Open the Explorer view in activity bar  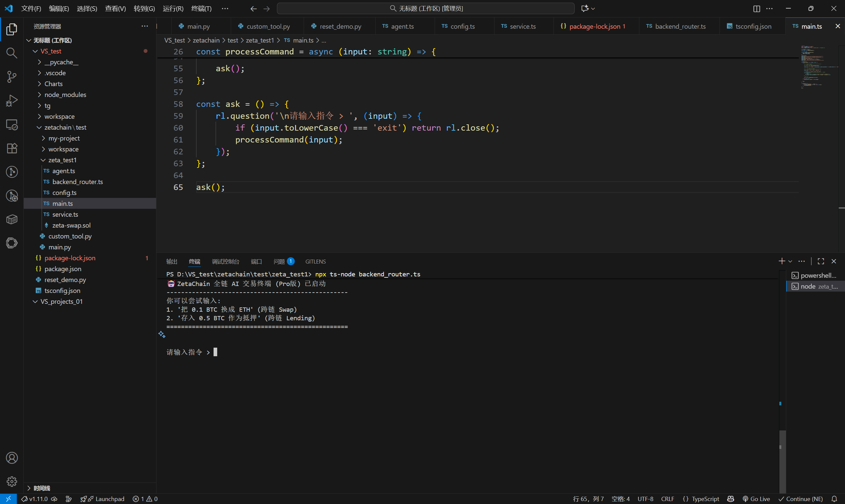(x=12, y=29)
